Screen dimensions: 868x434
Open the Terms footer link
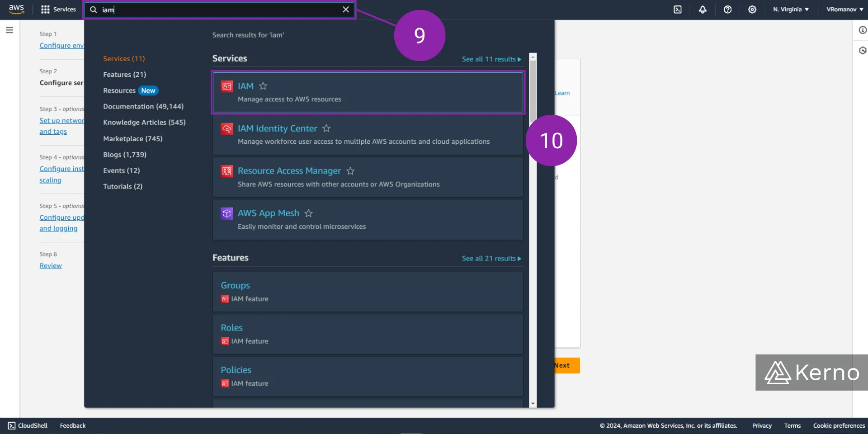pyautogui.click(x=793, y=426)
